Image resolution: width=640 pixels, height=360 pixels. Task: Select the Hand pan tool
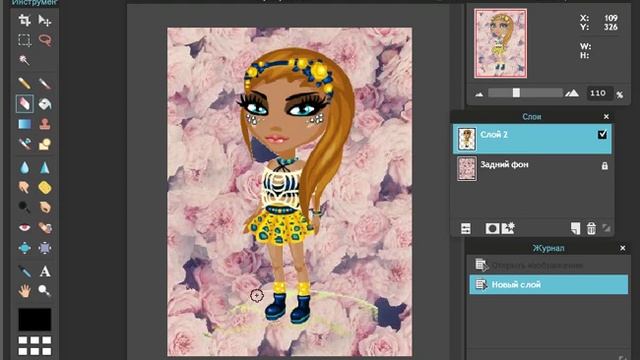click(x=24, y=291)
